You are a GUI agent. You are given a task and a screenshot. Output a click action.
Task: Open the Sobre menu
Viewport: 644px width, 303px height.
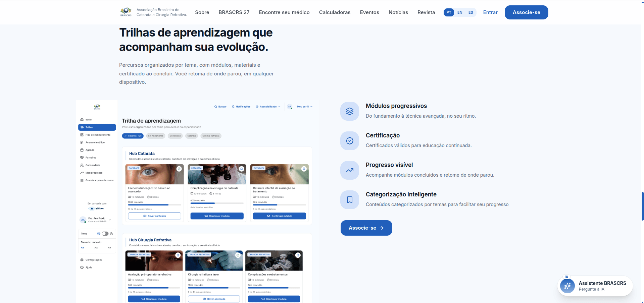click(202, 12)
